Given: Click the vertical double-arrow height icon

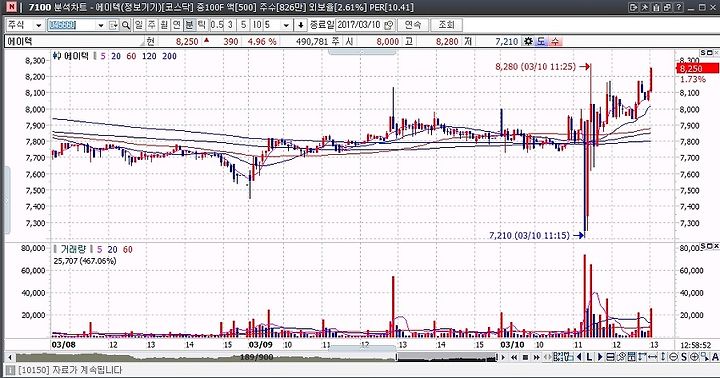Looking at the screenshot, I should tap(663, 357).
